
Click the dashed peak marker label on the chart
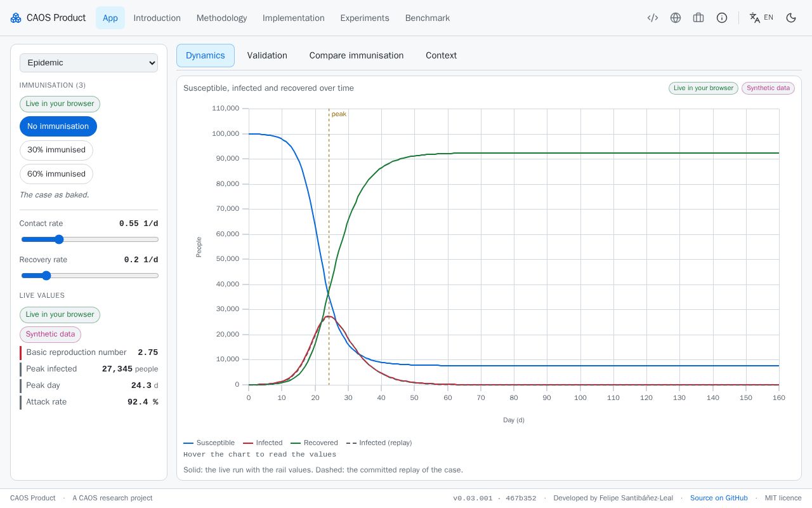(x=339, y=114)
